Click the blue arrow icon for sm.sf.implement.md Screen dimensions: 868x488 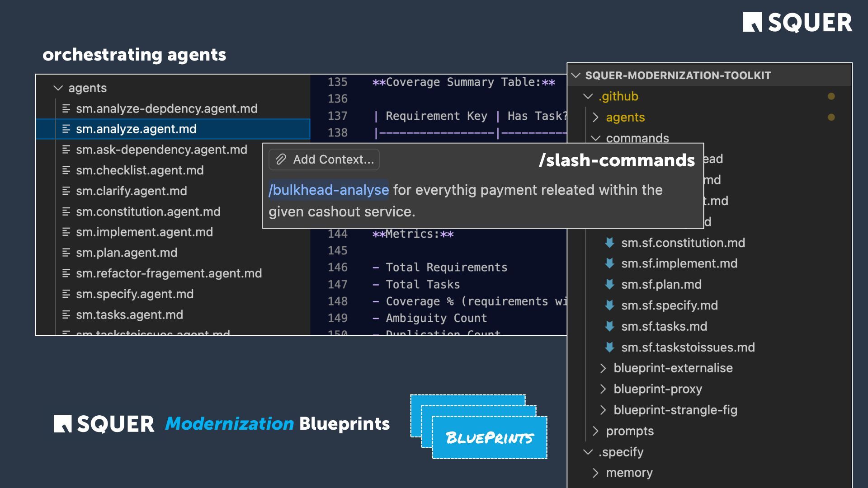pos(609,263)
